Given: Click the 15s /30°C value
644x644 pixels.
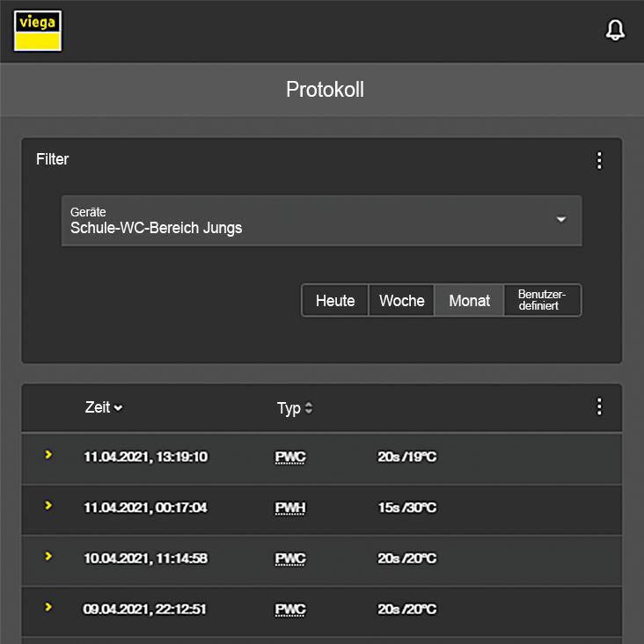Looking at the screenshot, I should click(x=407, y=508).
